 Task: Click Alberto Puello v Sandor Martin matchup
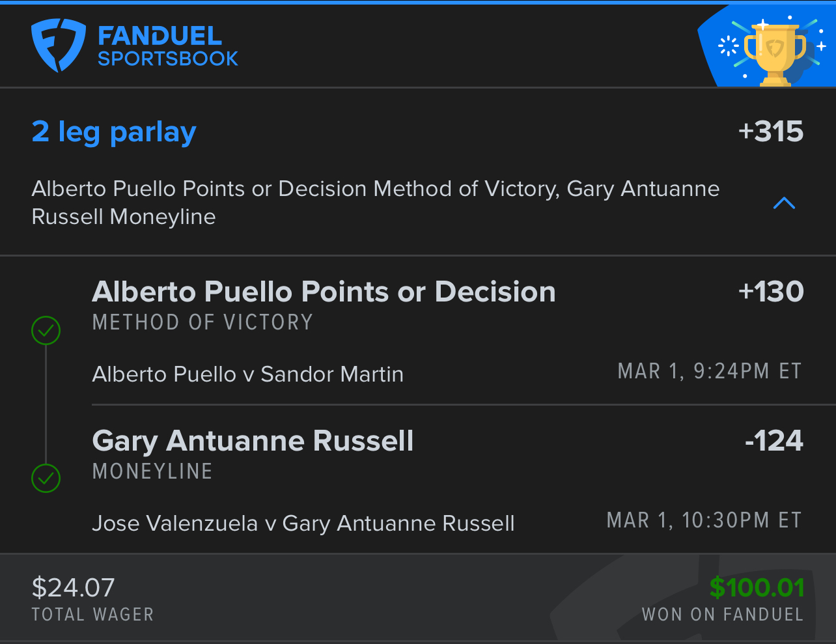[247, 374]
